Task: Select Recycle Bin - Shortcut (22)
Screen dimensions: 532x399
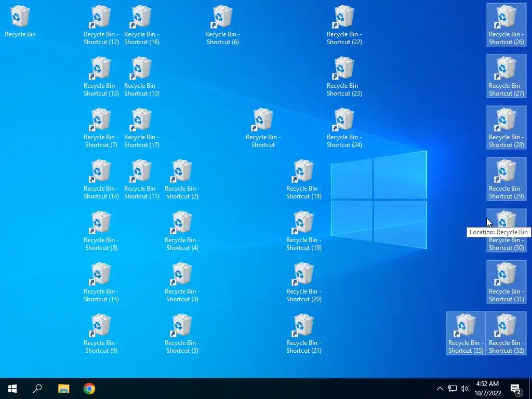Action: 344,25
